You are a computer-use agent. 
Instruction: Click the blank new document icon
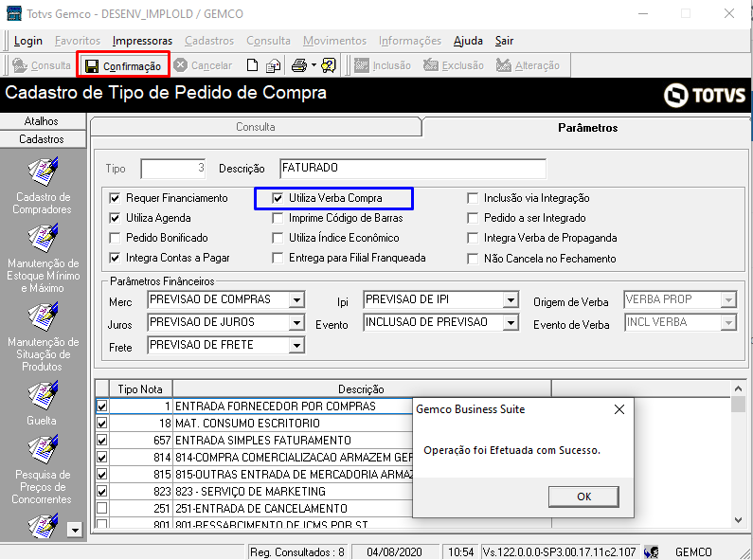[252, 65]
